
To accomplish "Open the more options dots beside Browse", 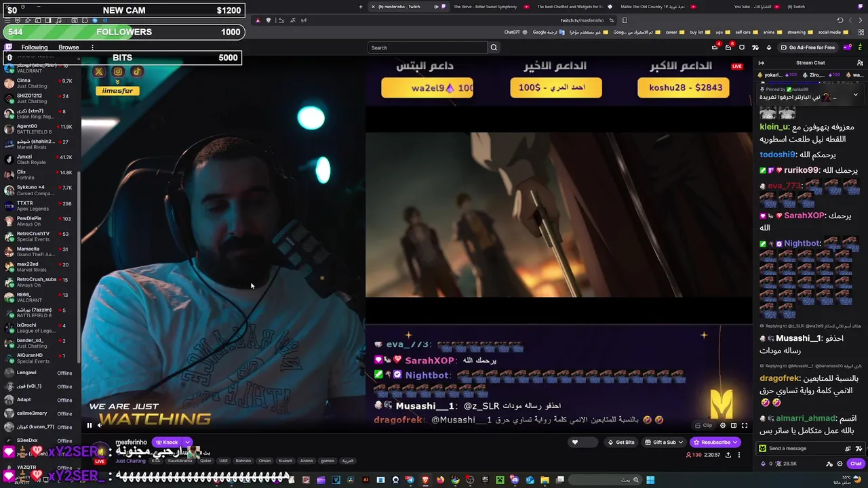I will (x=92, y=47).
